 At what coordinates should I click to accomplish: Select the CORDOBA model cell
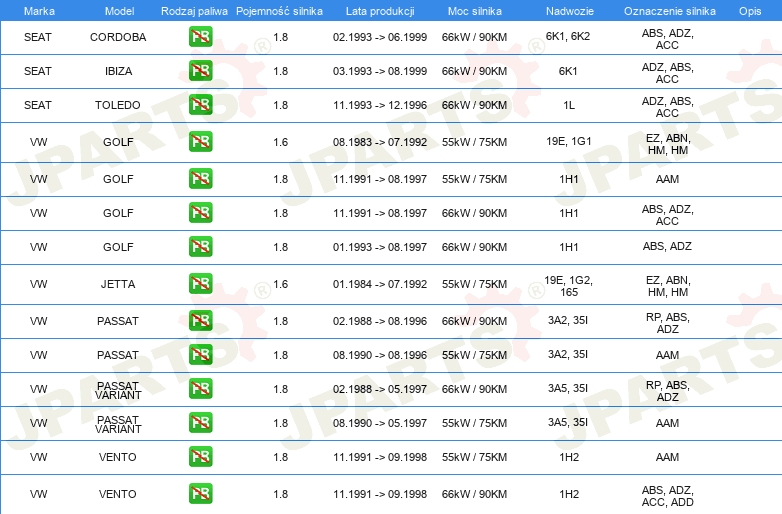point(118,37)
